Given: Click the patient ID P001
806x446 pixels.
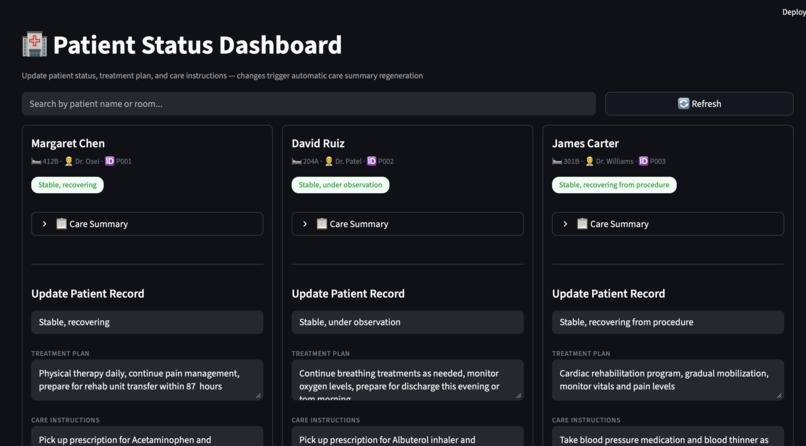Looking at the screenshot, I should point(124,161).
